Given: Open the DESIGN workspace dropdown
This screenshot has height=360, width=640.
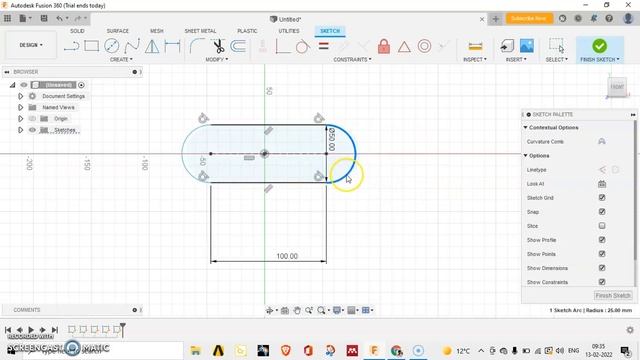Looking at the screenshot, I should coord(31,45).
